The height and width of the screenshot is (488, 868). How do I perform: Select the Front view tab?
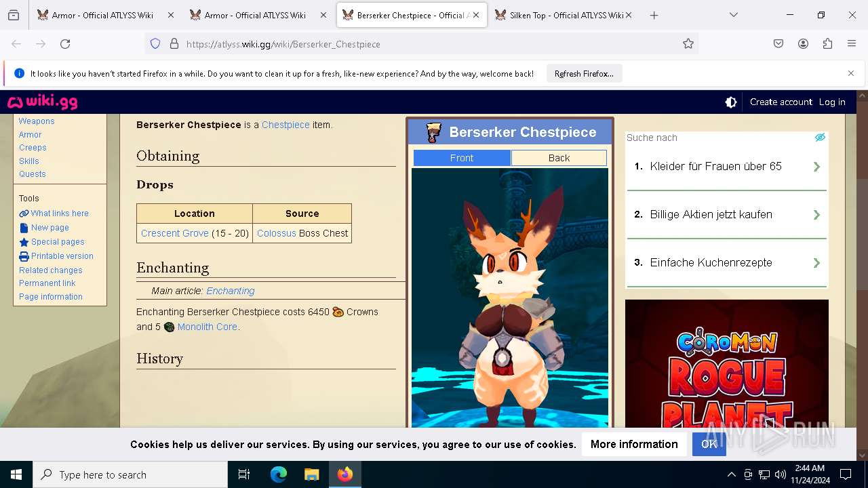(x=462, y=158)
